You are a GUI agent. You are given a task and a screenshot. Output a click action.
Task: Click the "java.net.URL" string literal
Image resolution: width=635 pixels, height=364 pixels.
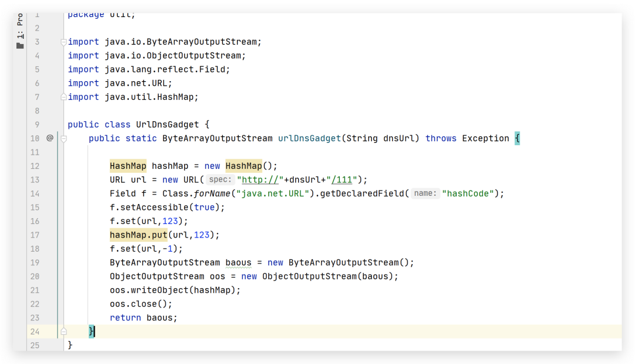273,193
